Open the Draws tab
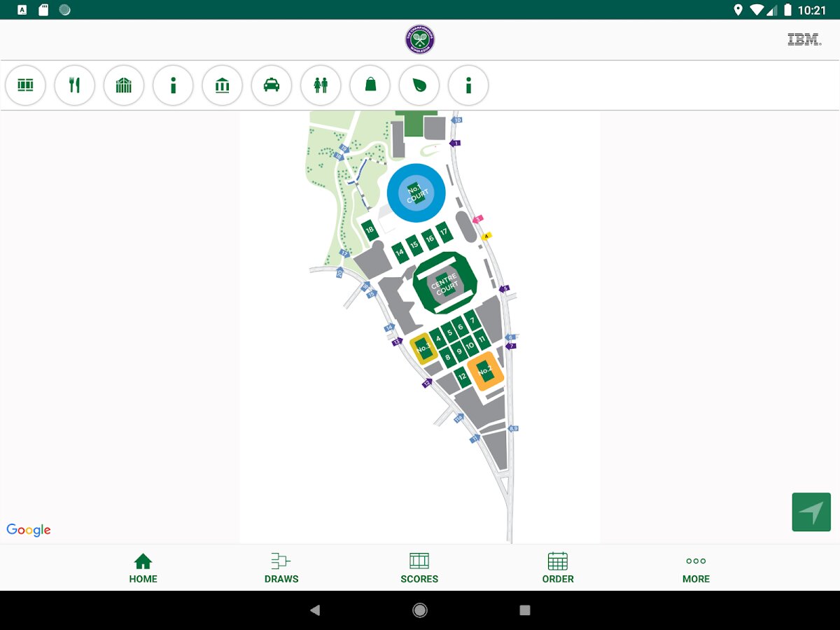840x630 pixels. pos(281,568)
